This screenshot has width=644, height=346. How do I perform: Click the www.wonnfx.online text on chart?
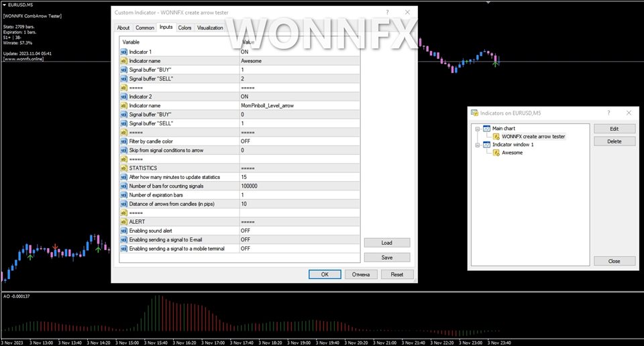click(23, 59)
